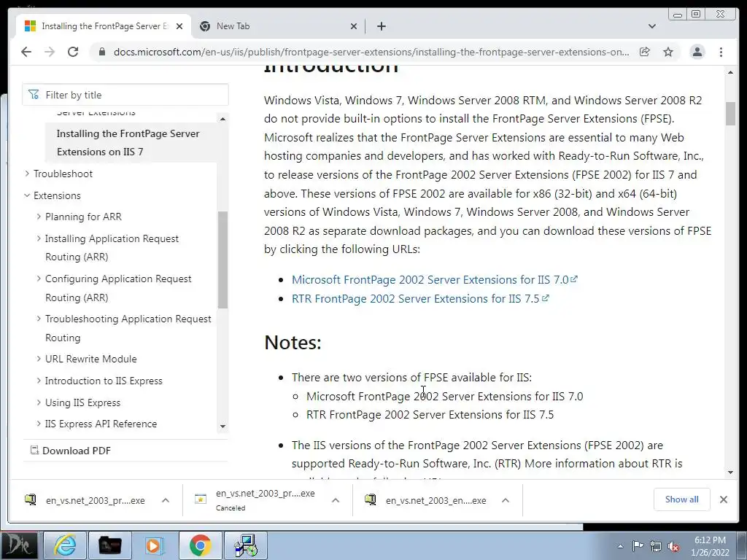Bookmark this page with the star
The height and width of the screenshot is (560, 747).
click(x=668, y=52)
